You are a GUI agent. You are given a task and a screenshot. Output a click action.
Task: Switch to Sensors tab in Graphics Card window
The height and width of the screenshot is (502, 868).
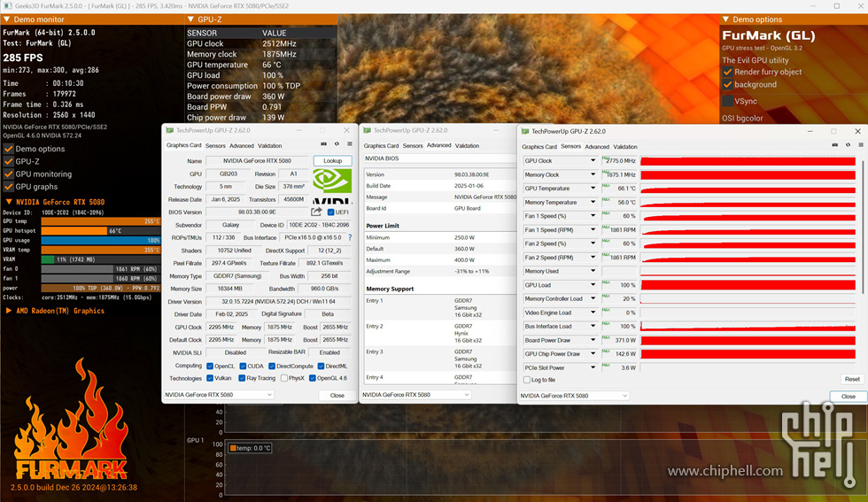(215, 145)
